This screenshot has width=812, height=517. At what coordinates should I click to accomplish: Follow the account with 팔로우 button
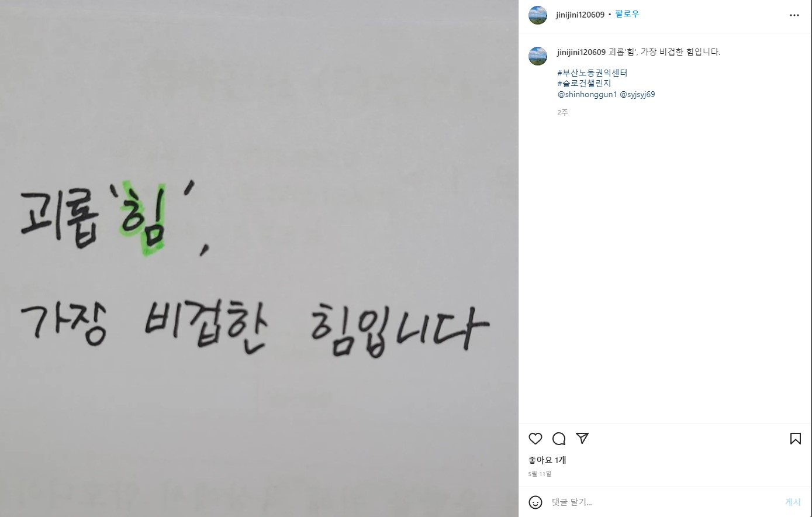tap(627, 14)
